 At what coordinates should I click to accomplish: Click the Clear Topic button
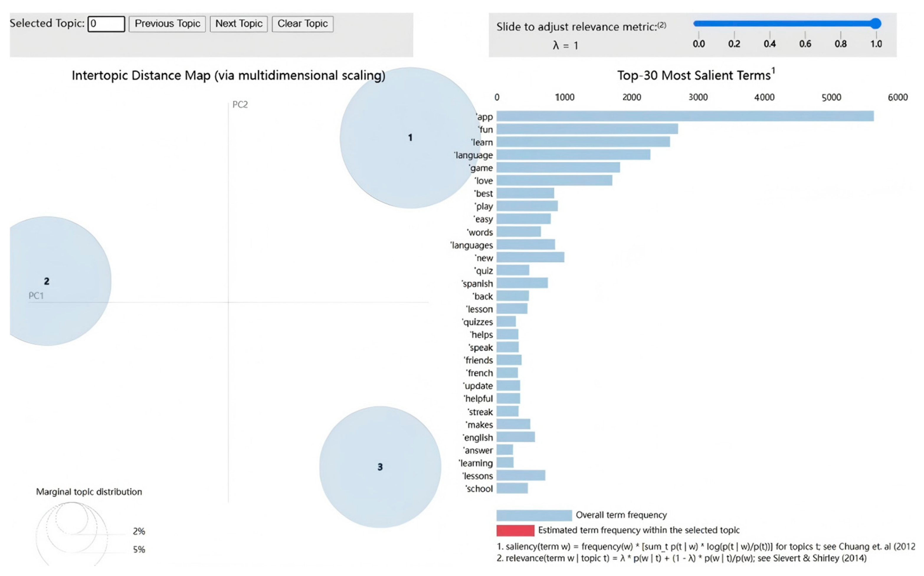click(x=302, y=24)
